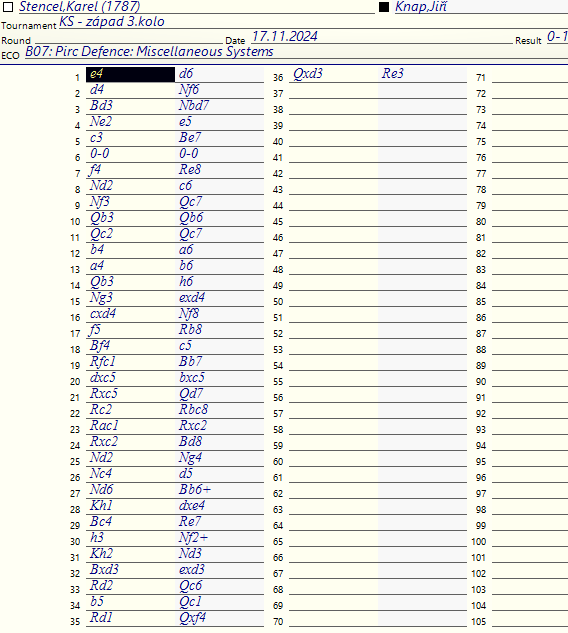Click black player name Knap,Jiří

pyautogui.click(x=421, y=6)
